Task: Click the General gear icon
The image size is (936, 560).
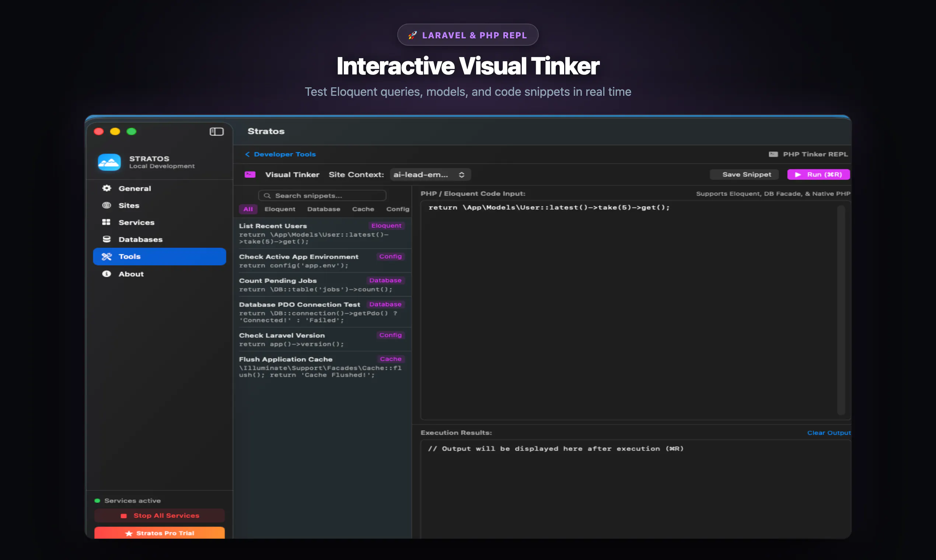Action: 106,188
